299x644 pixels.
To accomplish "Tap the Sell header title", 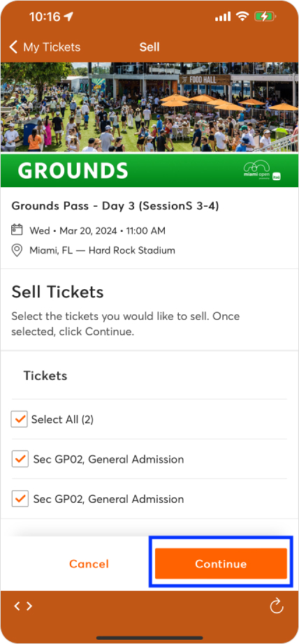I will pos(149,47).
